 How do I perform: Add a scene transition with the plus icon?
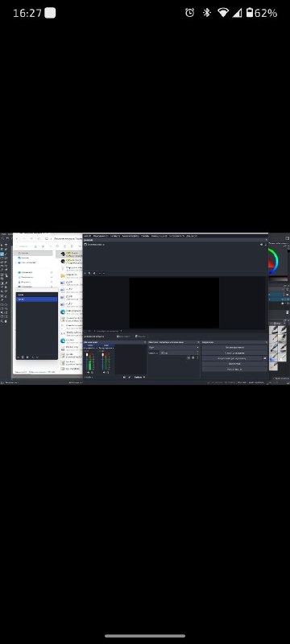pyautogui.click(x=188, y=357)
